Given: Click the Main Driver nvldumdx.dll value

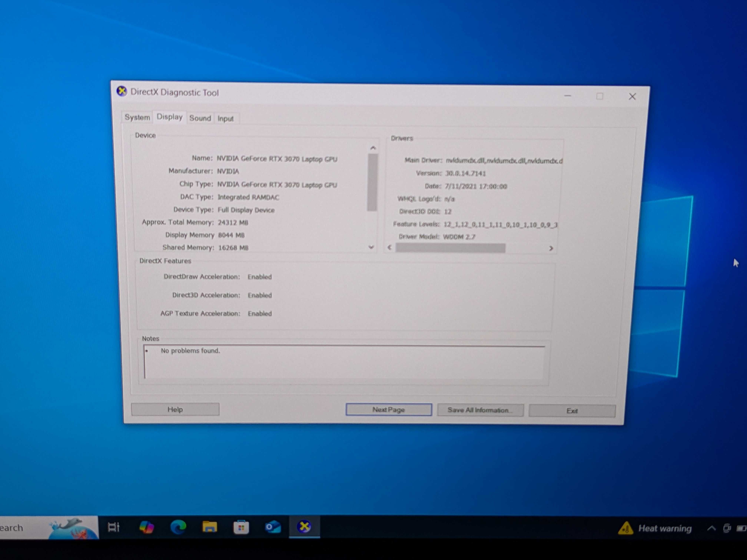Looking at the screenshot, I should point(504,161).
